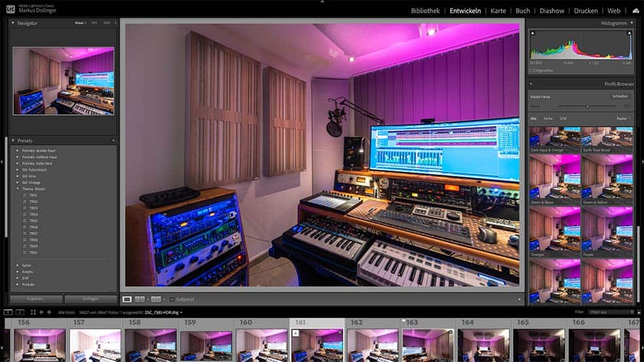Expand the Stil: Vintage preset group
This screenshot has width=644, height=362.
coord(18,182)
